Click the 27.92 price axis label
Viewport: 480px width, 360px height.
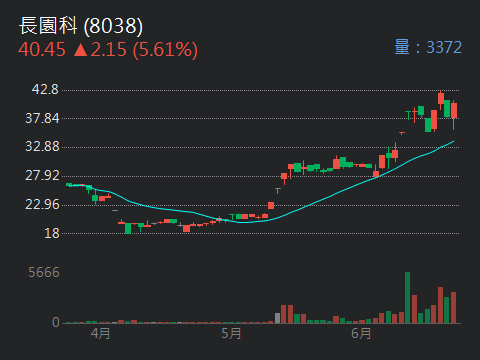pos(42,175)
